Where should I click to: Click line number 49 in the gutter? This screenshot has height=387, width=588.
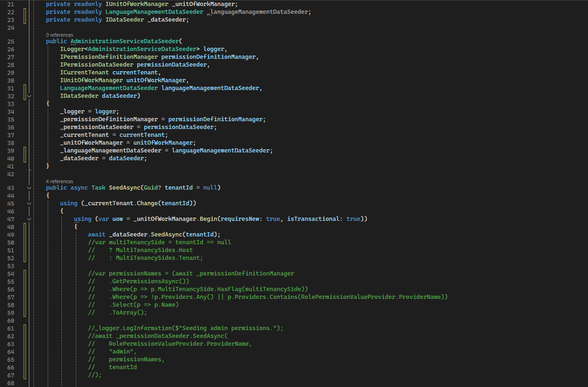click(11, 235)
